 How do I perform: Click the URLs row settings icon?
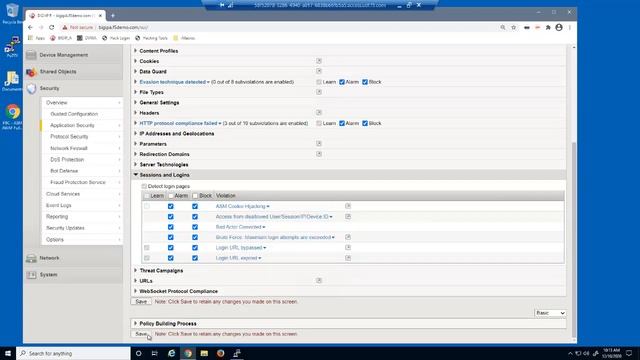[x=319, y=280]
